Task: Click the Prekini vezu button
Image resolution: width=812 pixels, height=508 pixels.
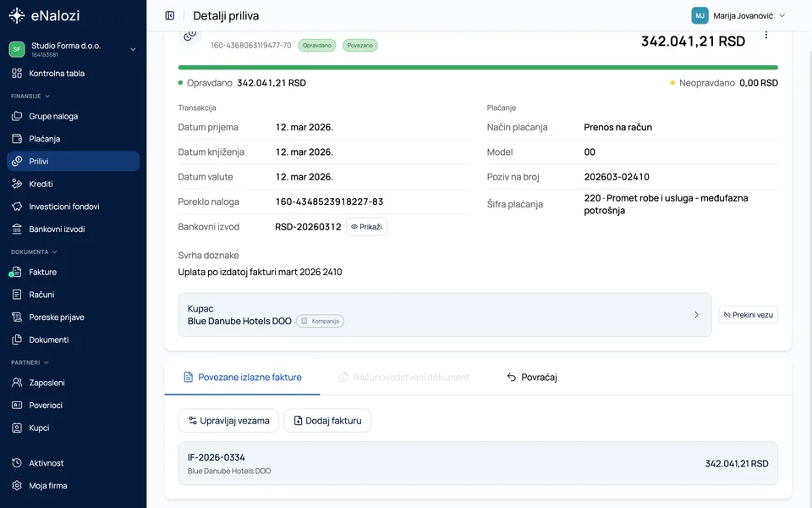Action: 749,315
